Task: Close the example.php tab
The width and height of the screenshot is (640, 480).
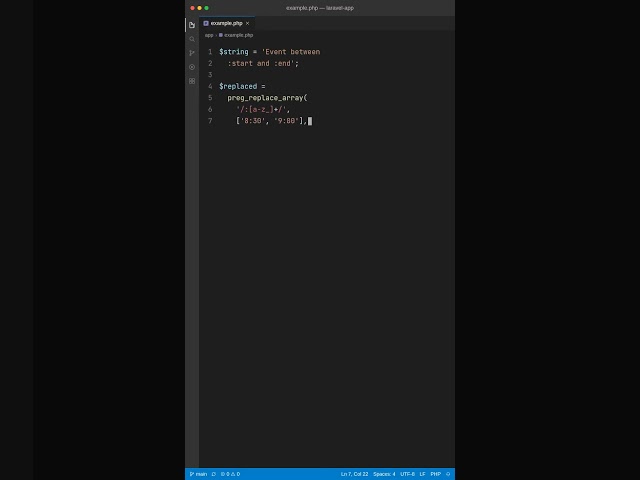Action: pos(247,23)
